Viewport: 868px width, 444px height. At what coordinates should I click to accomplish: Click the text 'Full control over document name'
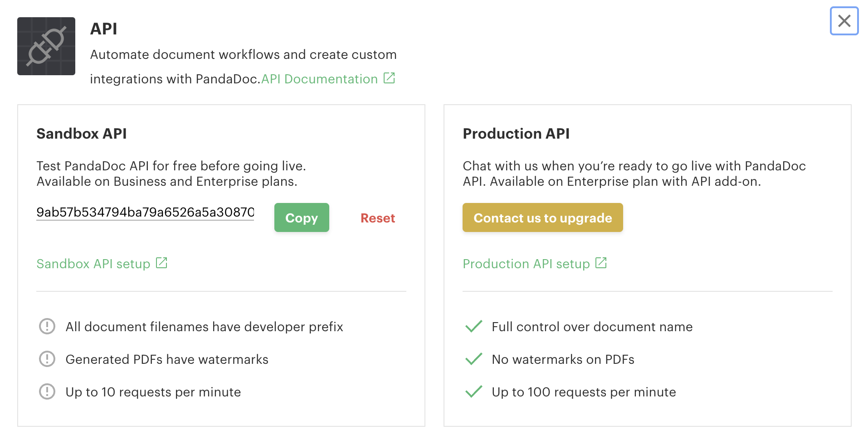592,327
